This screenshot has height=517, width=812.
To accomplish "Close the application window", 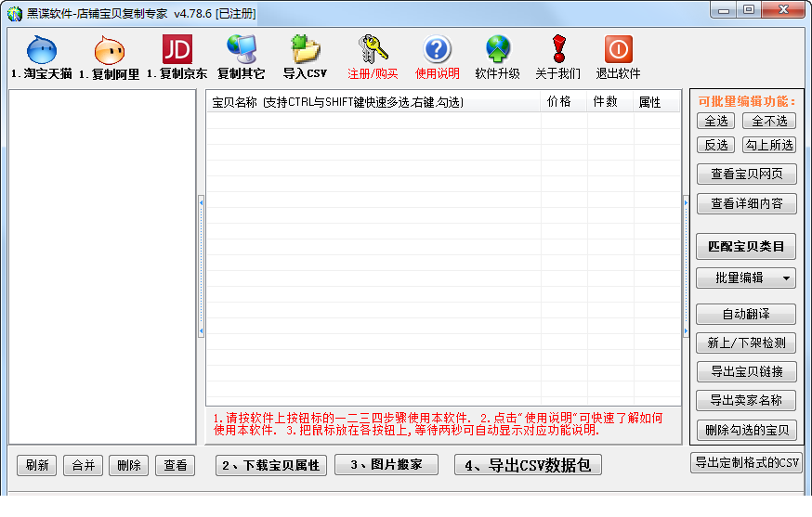I will [783, 10].
